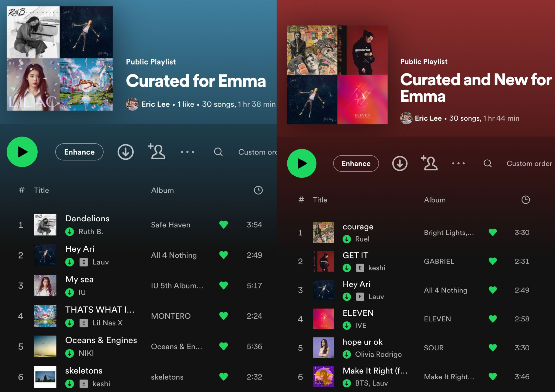Screen dimensions: 555x392
Task: Click explicit badge on GET IT track
Action: (x=360, y=268)
